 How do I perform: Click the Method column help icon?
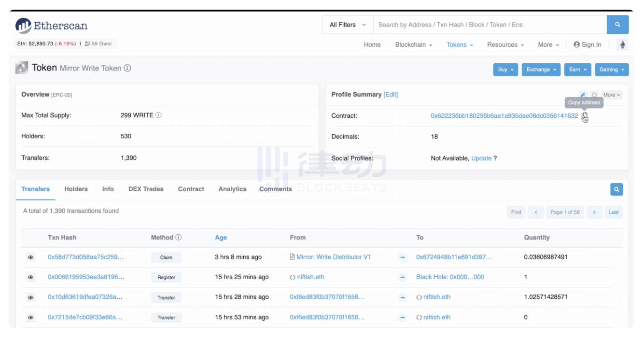[179, 238]
